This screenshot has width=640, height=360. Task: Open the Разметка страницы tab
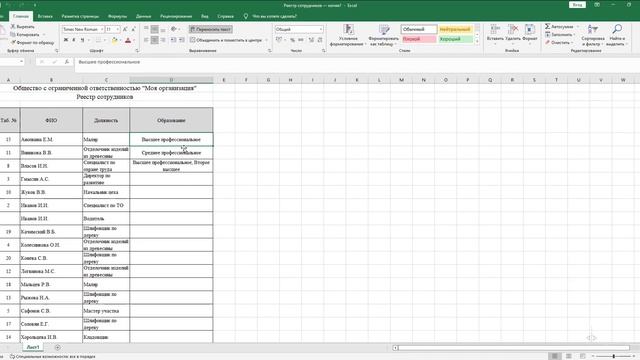point(80,16)
